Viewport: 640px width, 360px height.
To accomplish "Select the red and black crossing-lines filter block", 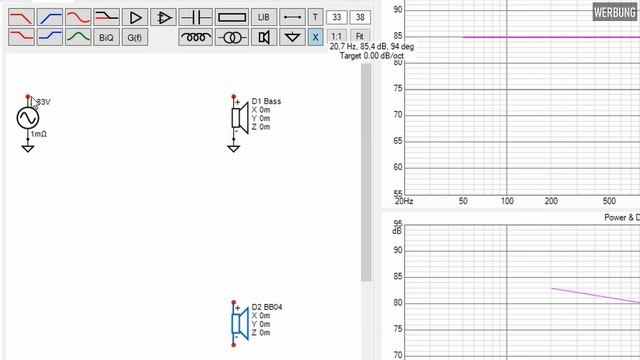I will pos(106,18).
